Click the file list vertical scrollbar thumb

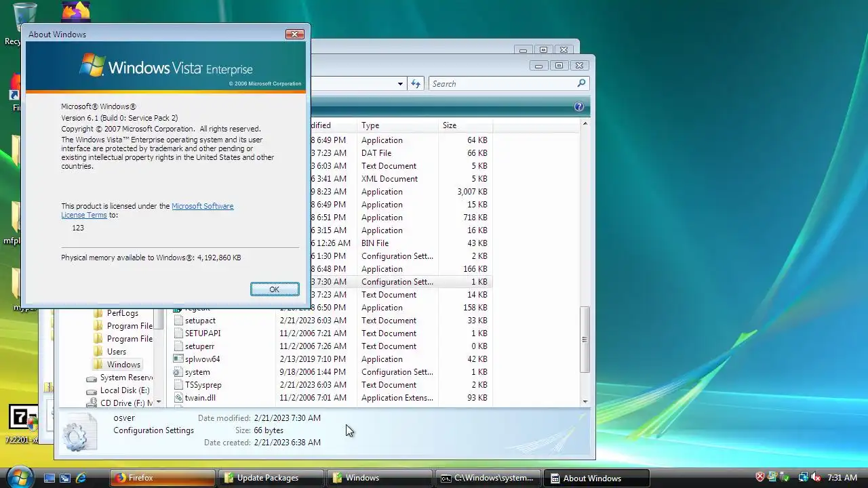point(585,339)
